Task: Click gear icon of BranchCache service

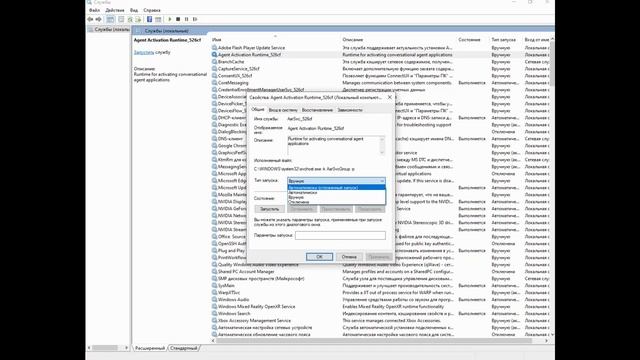Action: pyautogui.click(x=214, y=62)
